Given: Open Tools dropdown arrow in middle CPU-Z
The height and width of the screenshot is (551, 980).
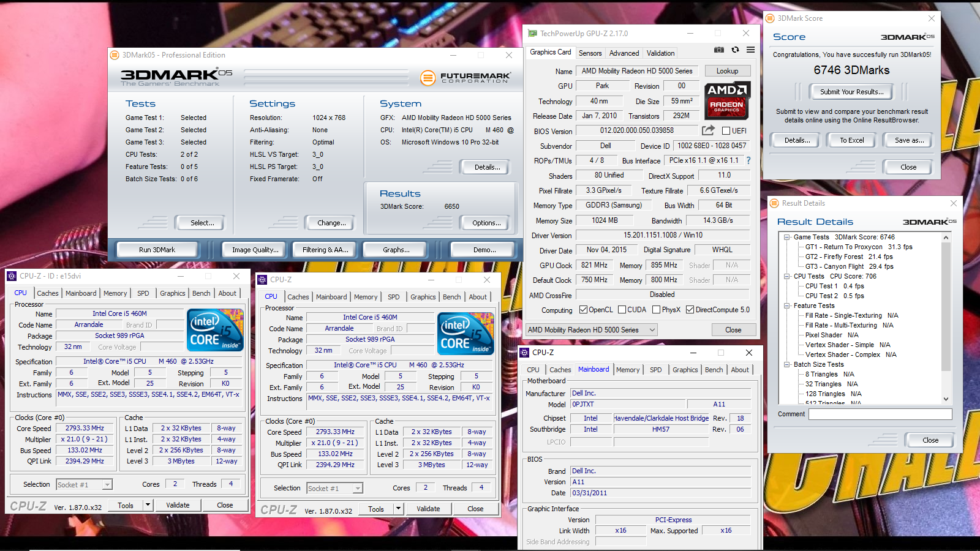Looking at the screenshot, I should coord(398,509).
